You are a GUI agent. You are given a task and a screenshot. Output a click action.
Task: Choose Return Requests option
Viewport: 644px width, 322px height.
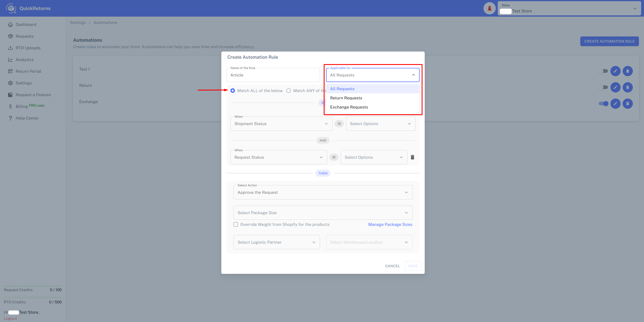point(373,98)
